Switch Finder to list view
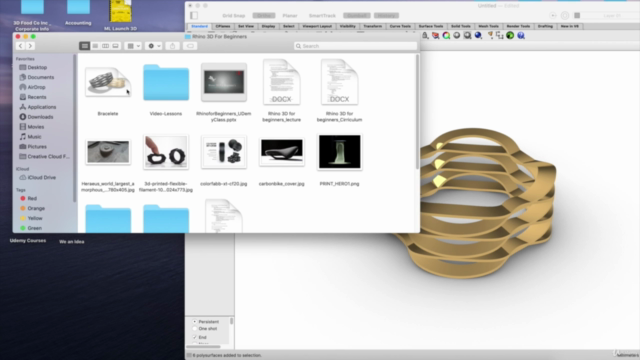The image size is (640, 360). tap(95, 46)
